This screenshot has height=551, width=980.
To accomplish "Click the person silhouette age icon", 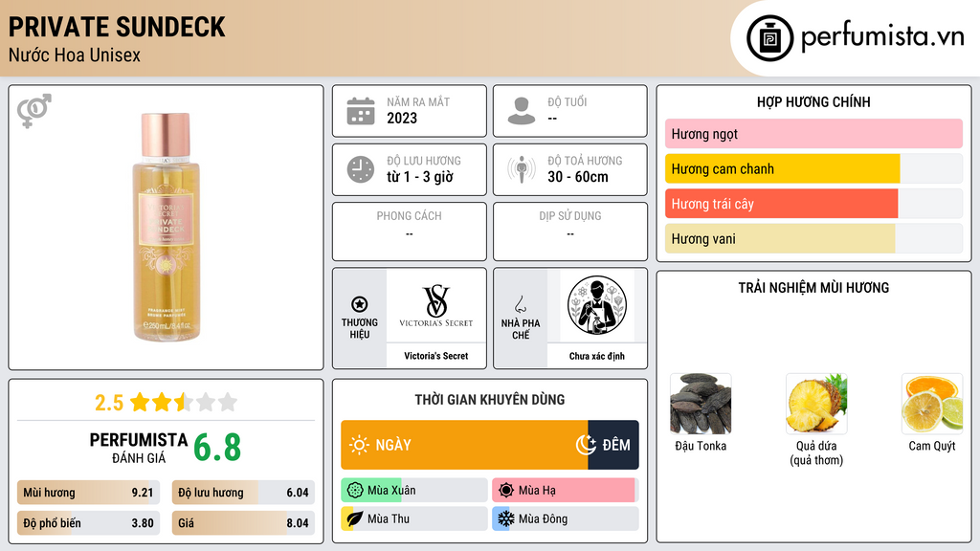I will (x=522, y=111).
